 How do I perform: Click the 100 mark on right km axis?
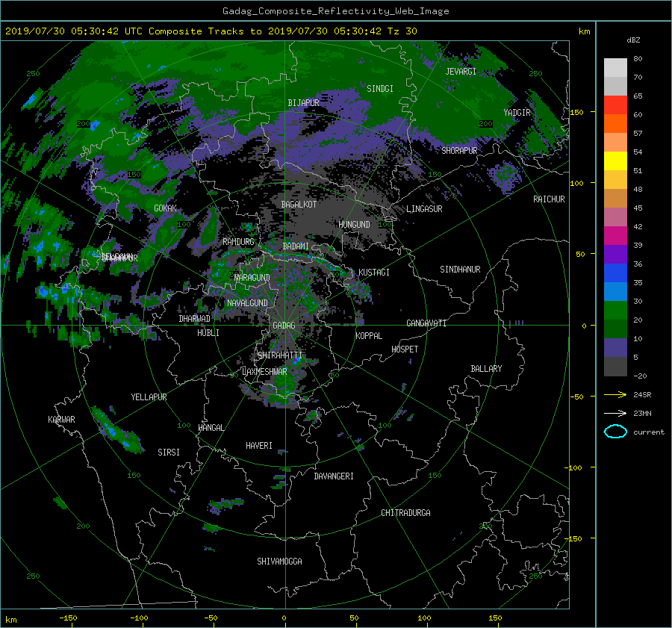coord(576,183)
